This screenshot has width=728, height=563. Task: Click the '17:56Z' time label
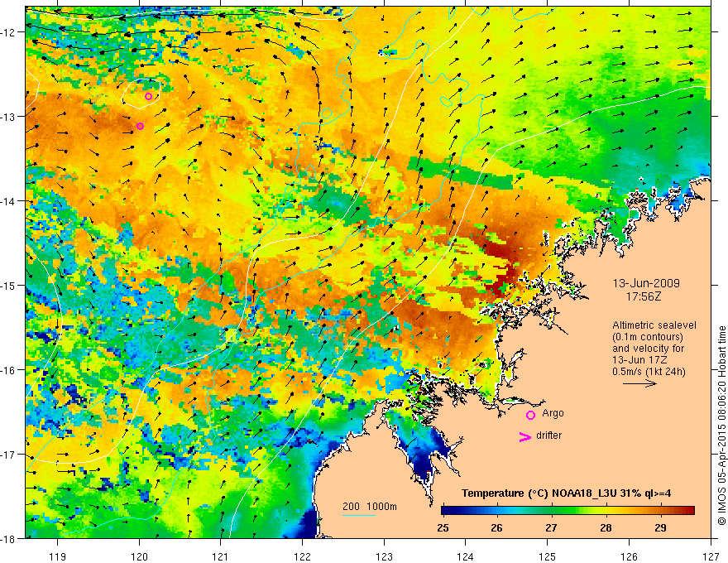click(643, 296)
